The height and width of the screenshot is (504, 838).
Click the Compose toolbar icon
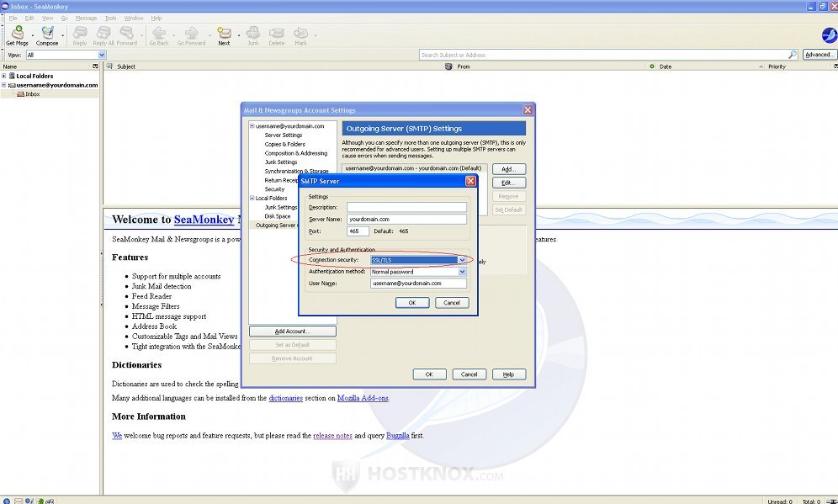pyautogui.click(x=47, y=33)
